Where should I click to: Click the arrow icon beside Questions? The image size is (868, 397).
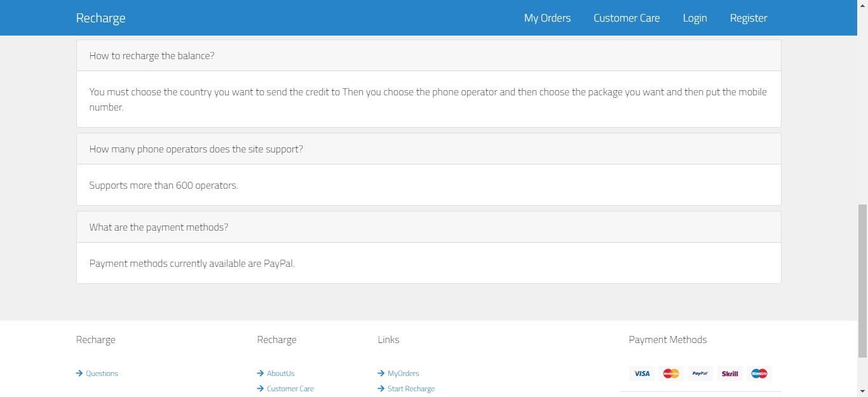[x=79, y=373]
